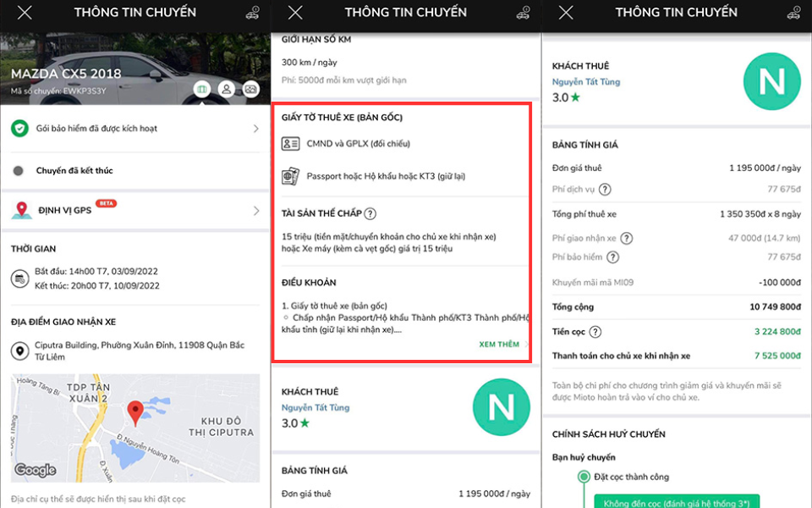Tap the trip code 'Mã số chuyến: EWKP3S3Y'
This screenshot has height=508, width=812.
(58, 91)
